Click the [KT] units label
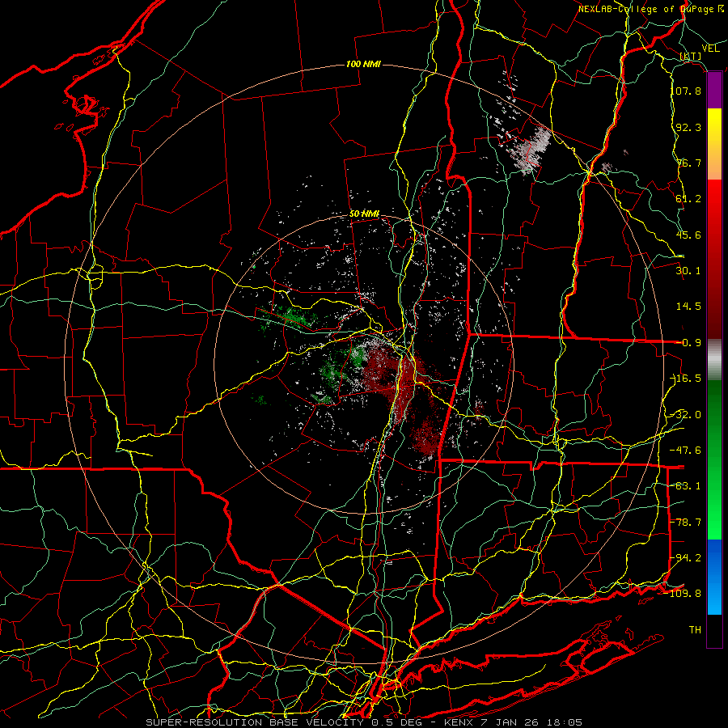Image resolution: width=728 pixels, height=728 pixels. [691, 56]
